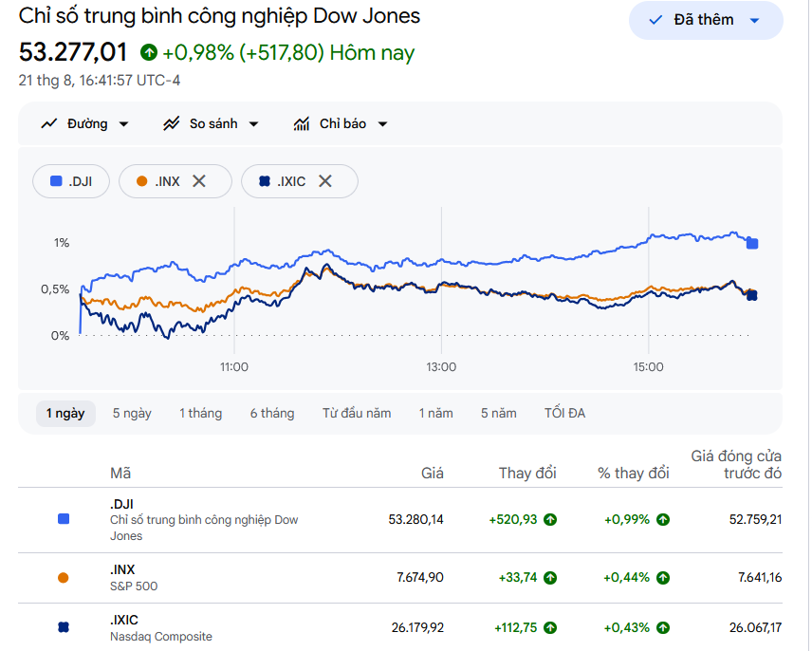Screen dimensions: 812x651
Task: Click the blue .DJI square in the table
Action: click(x=64, y=519)
